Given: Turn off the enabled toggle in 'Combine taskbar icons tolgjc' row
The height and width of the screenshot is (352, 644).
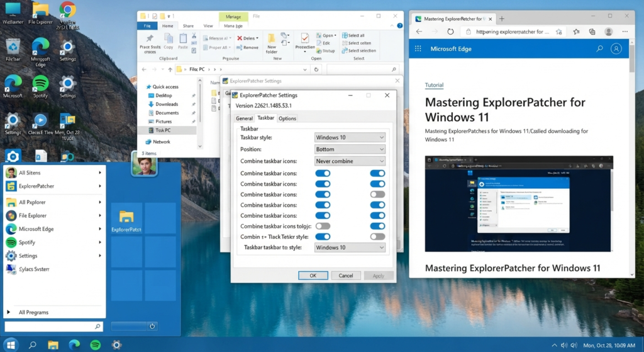Looking at the screenshot, I should click(x=377, y=226).
